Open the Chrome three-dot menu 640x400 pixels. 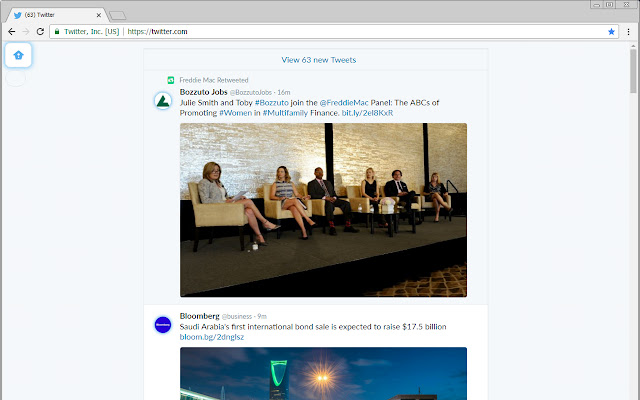[628, 31]
